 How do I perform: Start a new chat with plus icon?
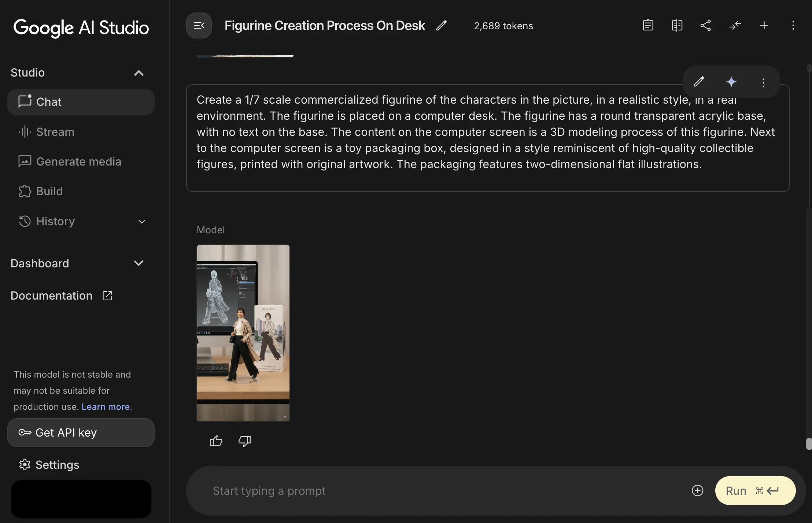click(764, 26)
